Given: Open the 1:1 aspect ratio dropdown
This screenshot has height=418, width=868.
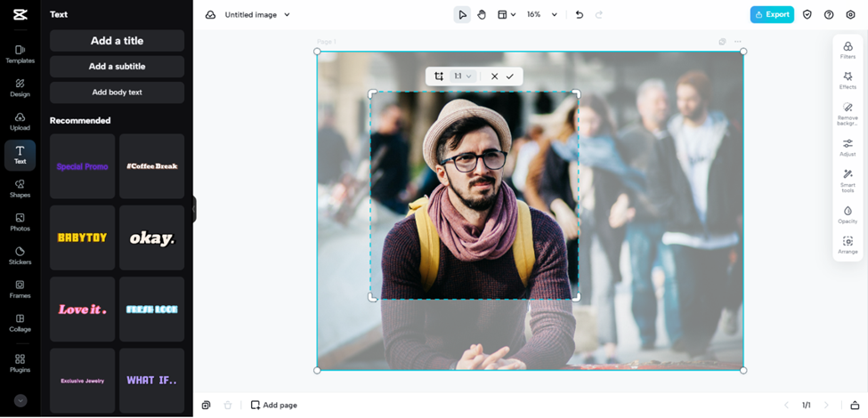Looking at the screenshot, I should click(463, 76).
